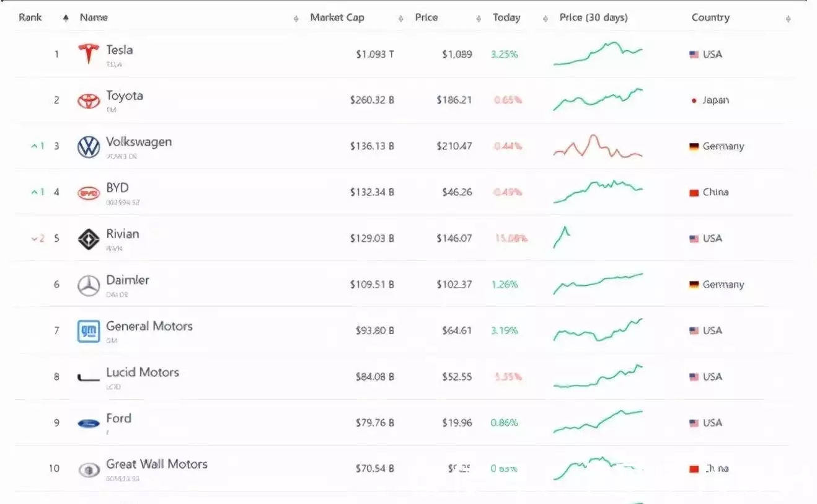817x504 pixels.
Task: Click the General Motors logo icon
Action: [x=89, y=332]
